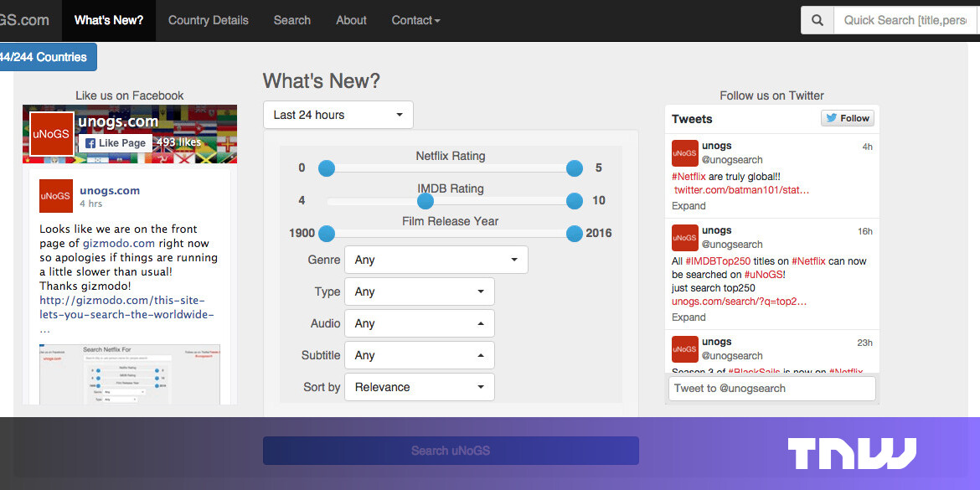The width and height of the screenshot is (980, 490).
Task: Expand the Subtitle dropdown
Action: pos(419,355)
